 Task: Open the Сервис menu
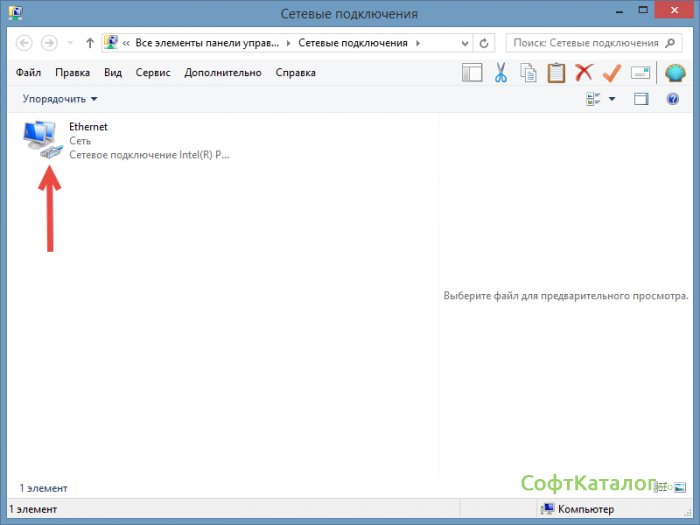153,73
